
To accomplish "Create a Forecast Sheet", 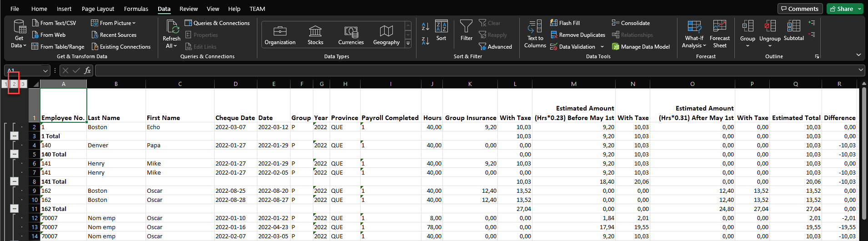I will (x=720, y=34).
